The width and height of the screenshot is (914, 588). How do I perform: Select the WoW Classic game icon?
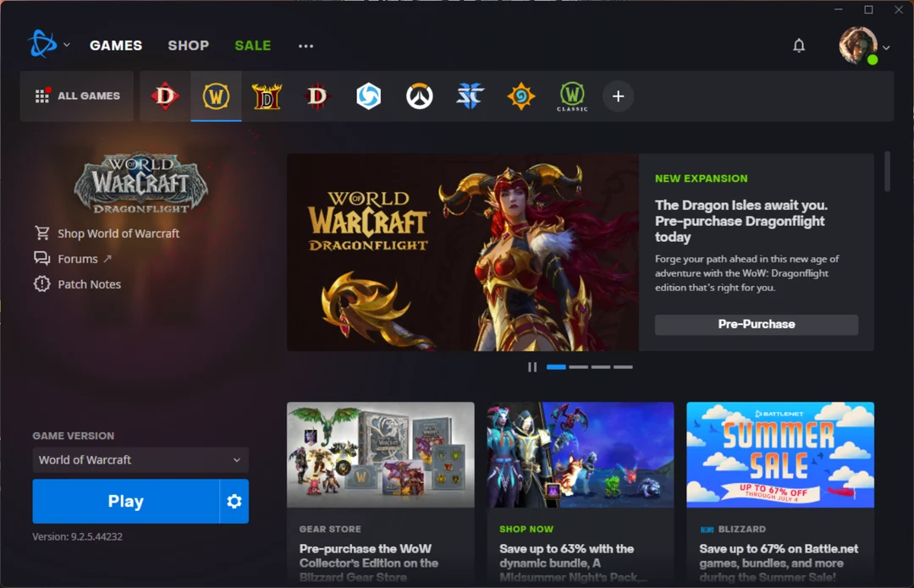point(571,96)
